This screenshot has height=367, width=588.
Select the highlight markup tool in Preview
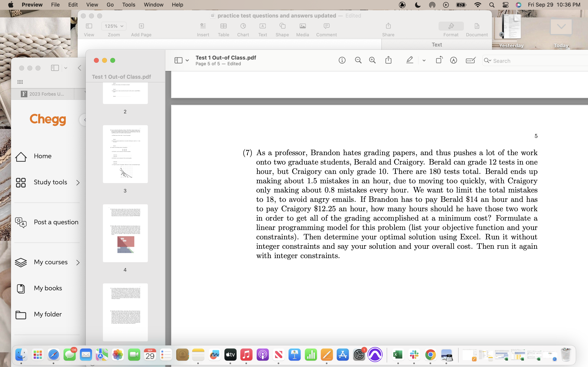[x=410, y=60]
